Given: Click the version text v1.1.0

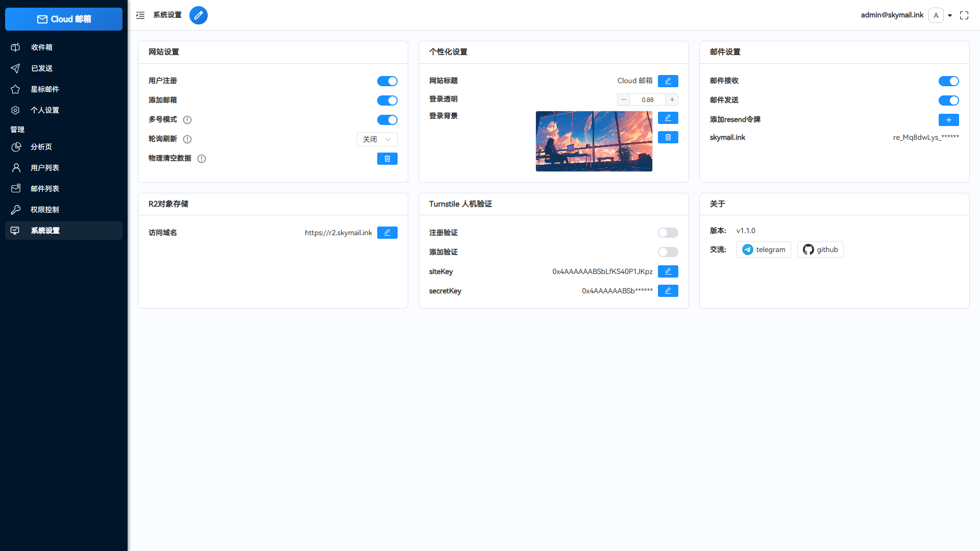Looking at the screenshot, I should 746,231.
